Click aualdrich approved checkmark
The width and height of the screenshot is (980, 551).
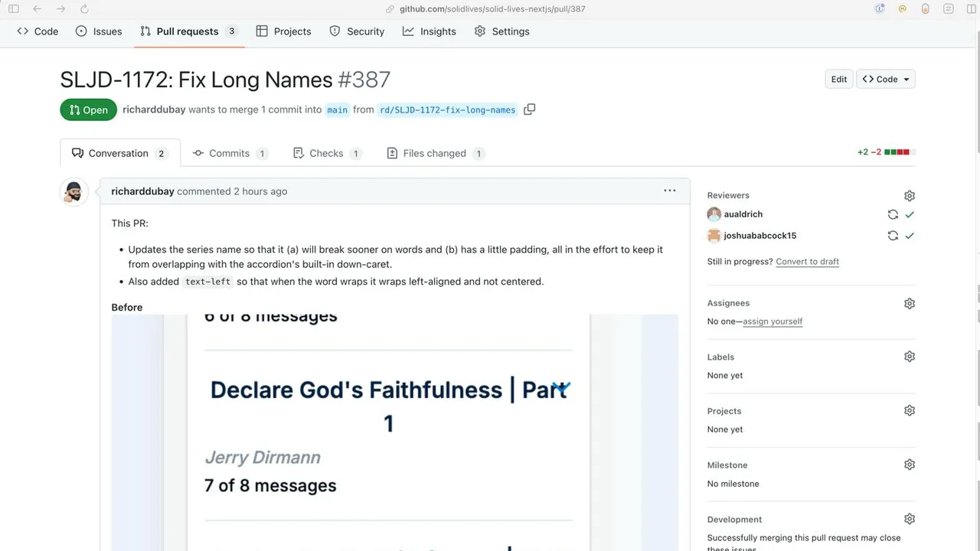tap(910, 214)
